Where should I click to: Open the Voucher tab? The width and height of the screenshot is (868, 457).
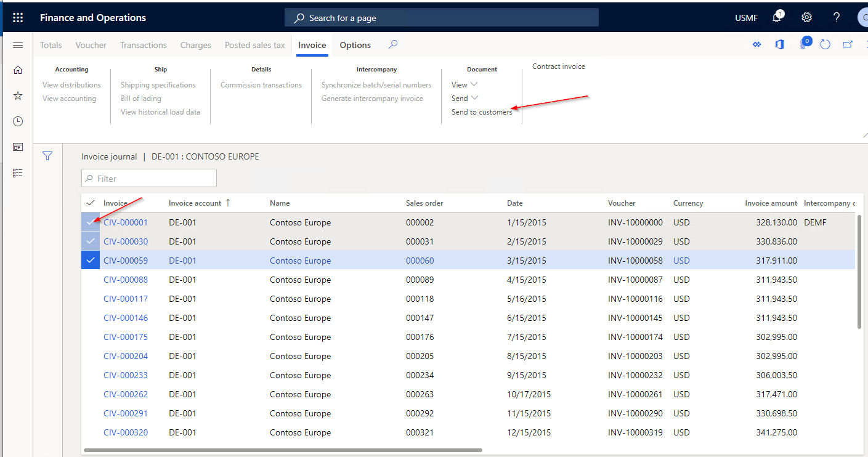pos(91,44)
